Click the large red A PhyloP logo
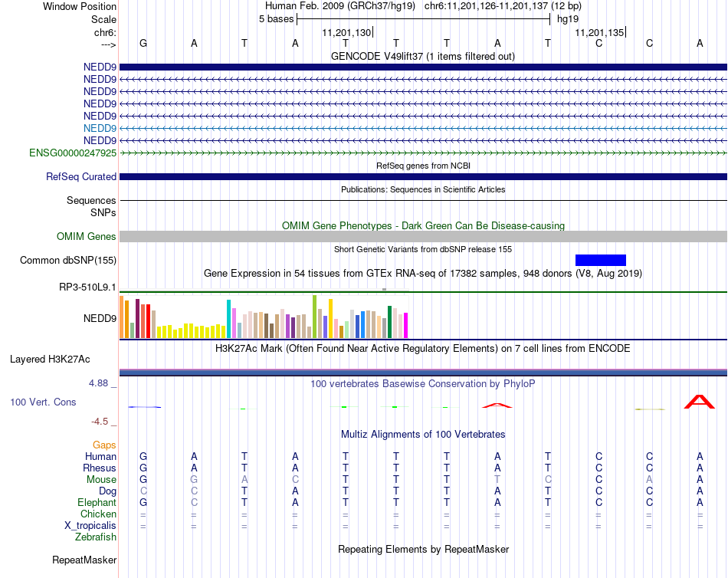This screenshot has width=728, height=578. tap(699, 402)
